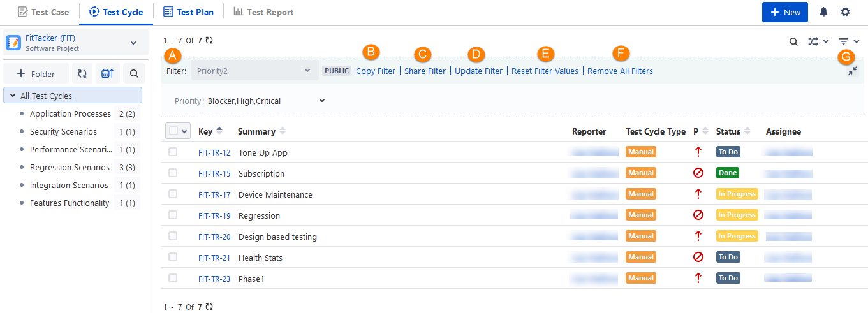Open the shuffle arrows menu icon
This screenshot has width=868, height=313.
[818, 41]
